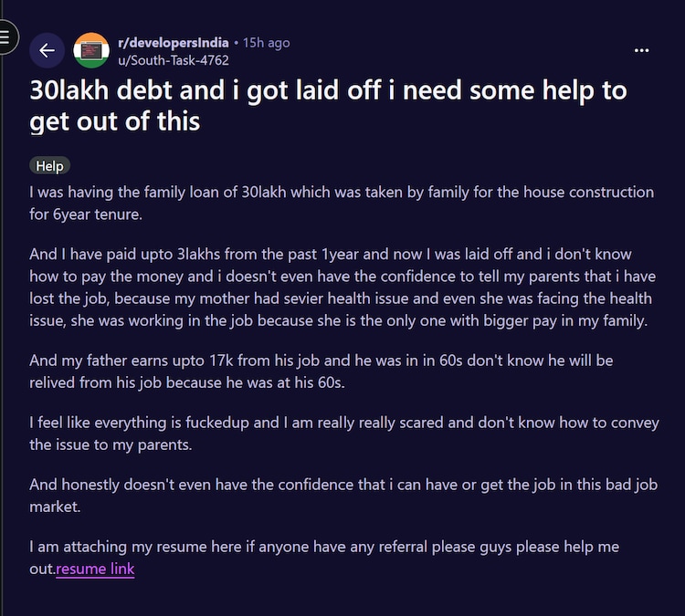Open the developersIndia community avatar

click(x=91, y=50)
